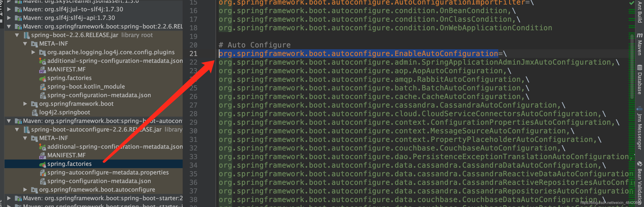Click the MF icon beside autoconfigure MANIFEST.MF
The image size is (644, 207).
(x=42, y=156)
